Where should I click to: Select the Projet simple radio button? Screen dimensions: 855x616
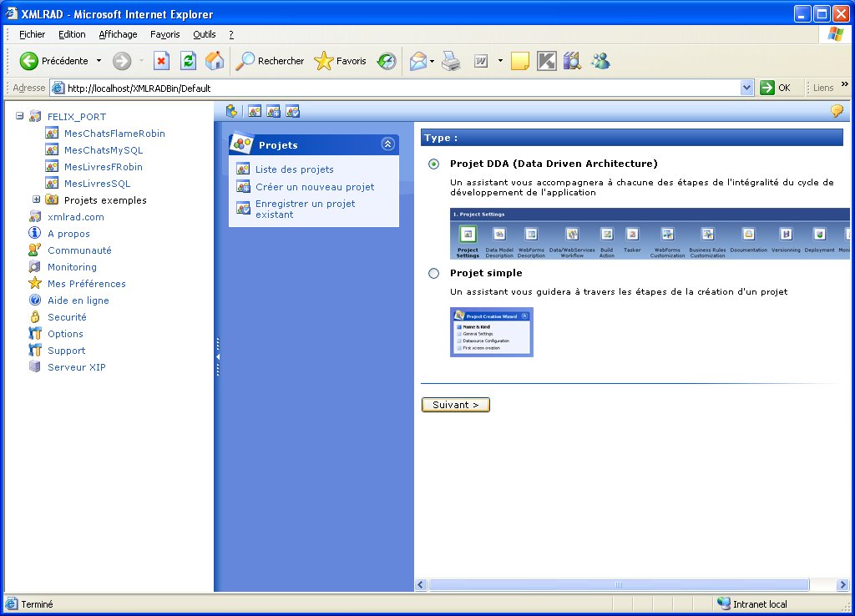coord(433,273)
